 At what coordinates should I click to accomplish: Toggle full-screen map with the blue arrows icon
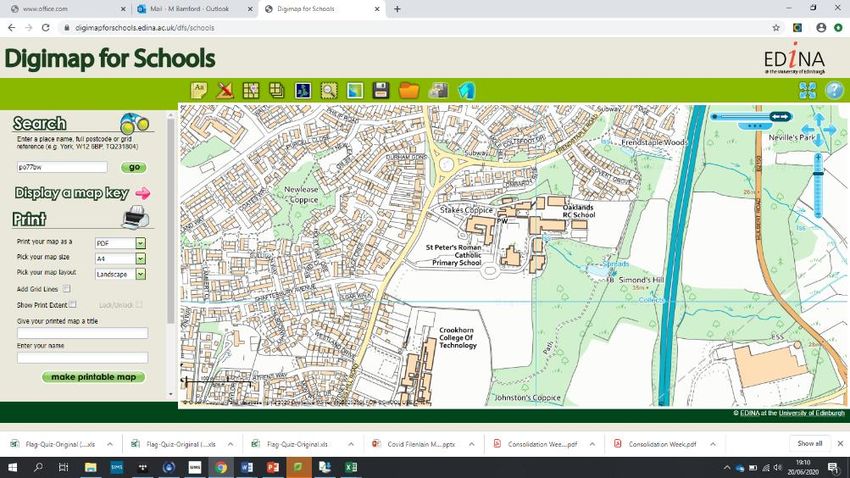coord(808,90)
